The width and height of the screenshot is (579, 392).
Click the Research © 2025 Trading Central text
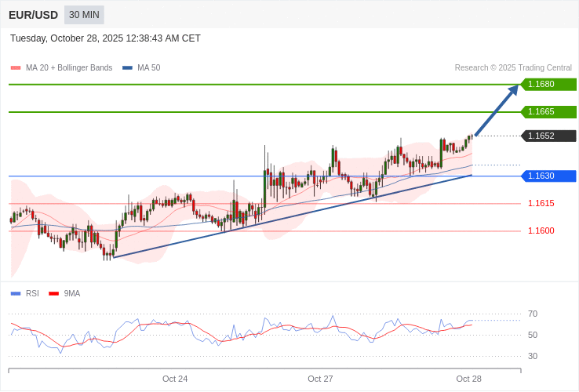pos(513,68)
